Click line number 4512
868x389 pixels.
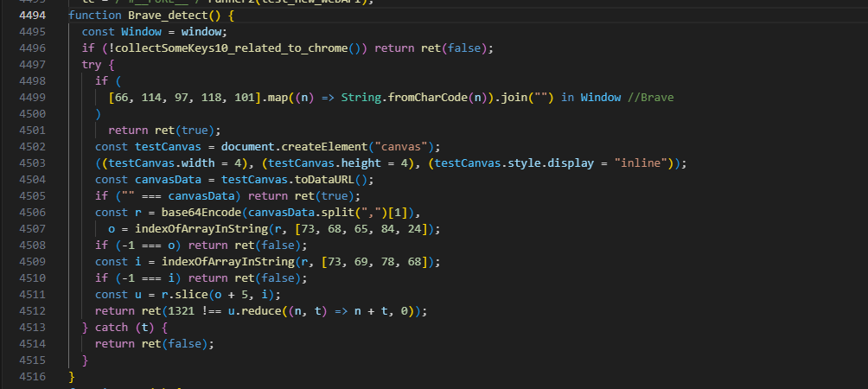pos(32,311)
